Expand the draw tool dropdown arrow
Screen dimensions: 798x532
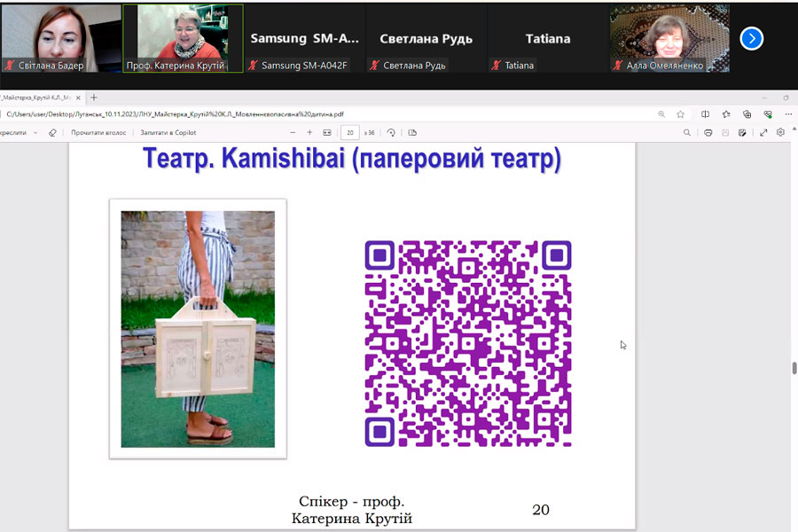[x=35, y=133]
